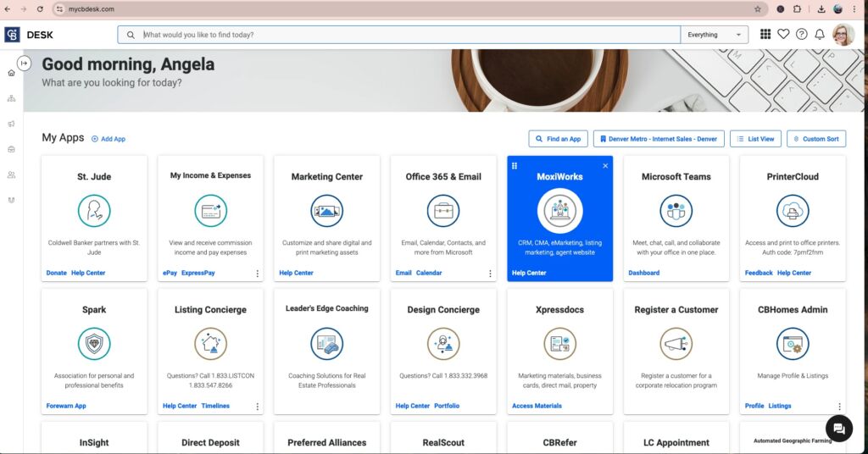Click the Coldwell Banker DESK logo
The height and width of the screenshot is (454, 868).
29,35
